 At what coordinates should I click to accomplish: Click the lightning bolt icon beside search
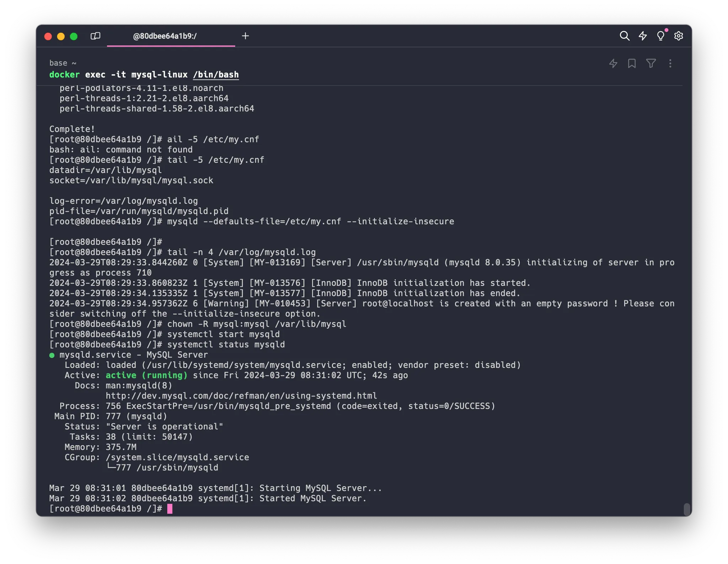pyautogui.click(x=643, y=36)
